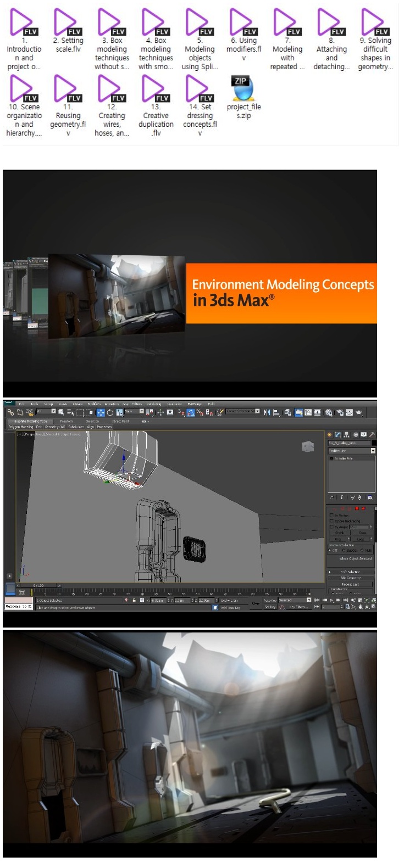Click the Key Filters button

[298, 607]
